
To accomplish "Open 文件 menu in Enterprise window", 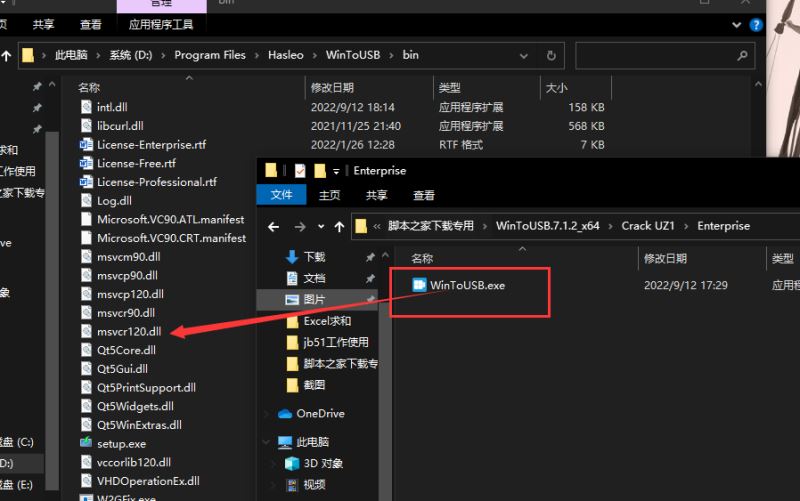I will 281,195.
